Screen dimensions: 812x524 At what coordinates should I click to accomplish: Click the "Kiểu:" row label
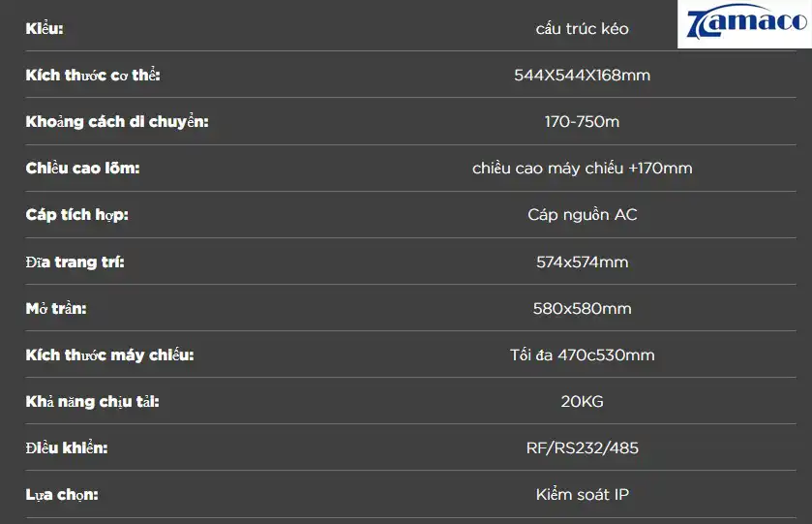coord(45,29)
